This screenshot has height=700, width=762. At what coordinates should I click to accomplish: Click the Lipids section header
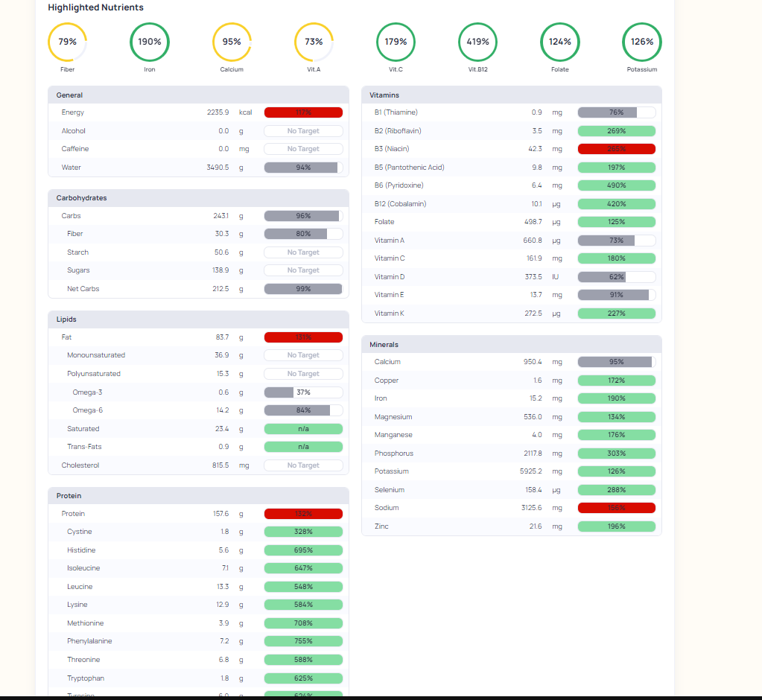tap(198, 319)
